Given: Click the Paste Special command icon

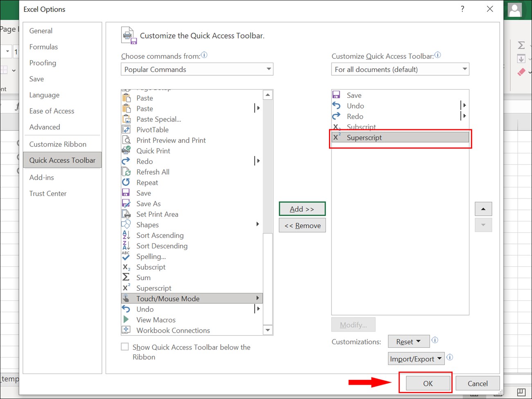Looking at the screenshot, I should (126, 119).
